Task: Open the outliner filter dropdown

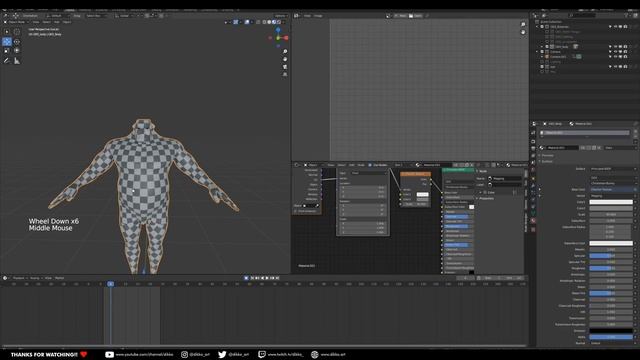Action: (x=629, y=16)
